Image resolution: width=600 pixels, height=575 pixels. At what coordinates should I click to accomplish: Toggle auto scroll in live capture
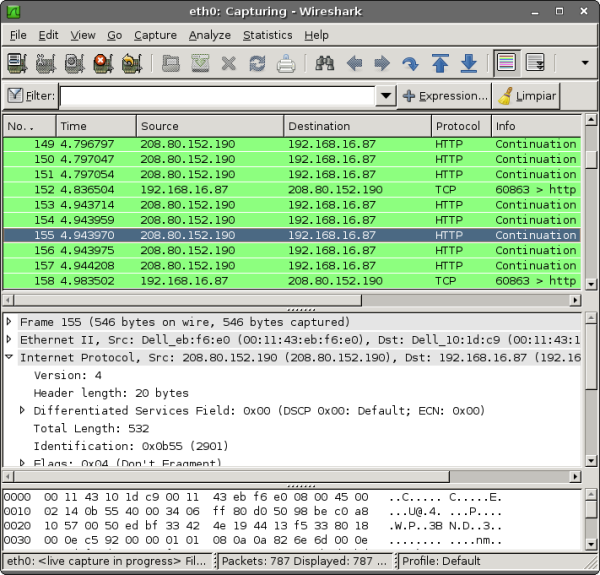point(535,63)
